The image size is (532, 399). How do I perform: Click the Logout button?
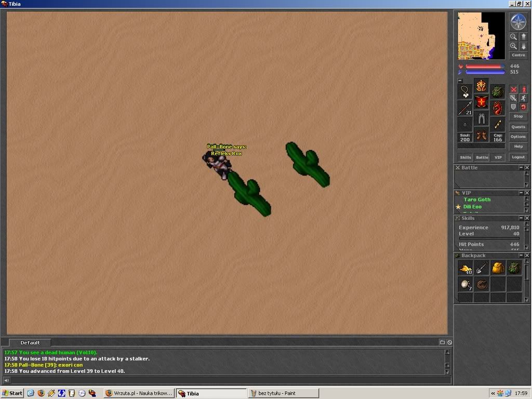(518, 157)
